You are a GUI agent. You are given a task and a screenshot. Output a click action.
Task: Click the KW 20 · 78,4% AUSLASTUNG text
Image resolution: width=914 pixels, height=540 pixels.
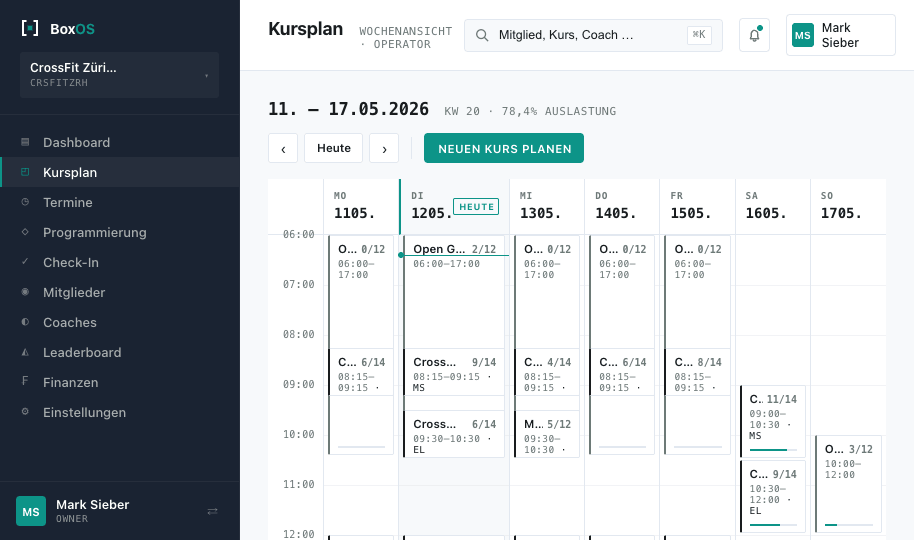[530, 111]
